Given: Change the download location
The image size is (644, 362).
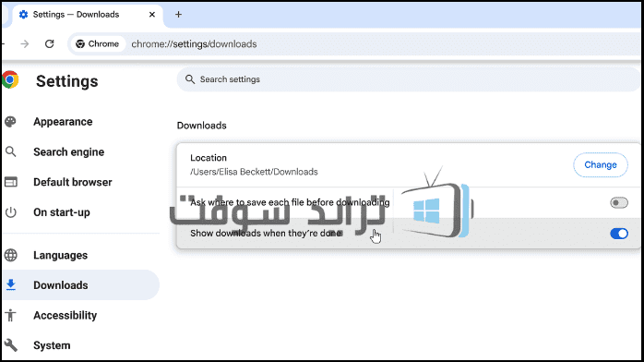Looking at the screenshot, I should click(601, 164).
